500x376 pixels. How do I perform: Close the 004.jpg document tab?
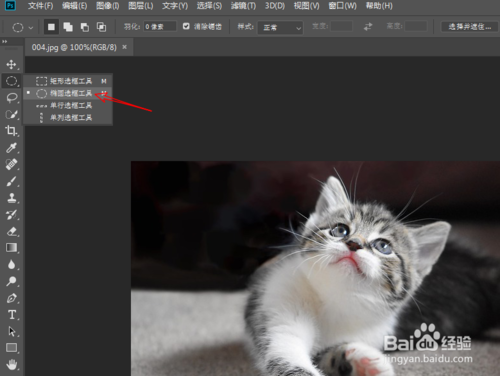pyautogui.click(x=124, y=47)
